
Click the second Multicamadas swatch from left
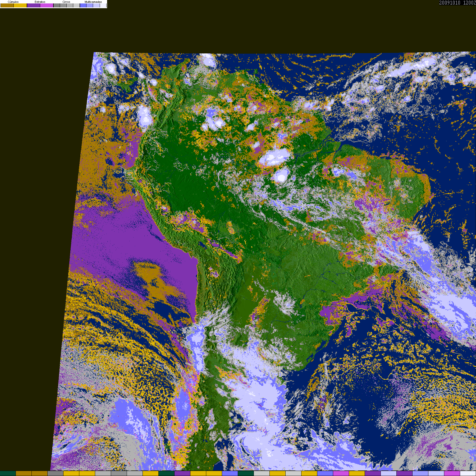90,6
